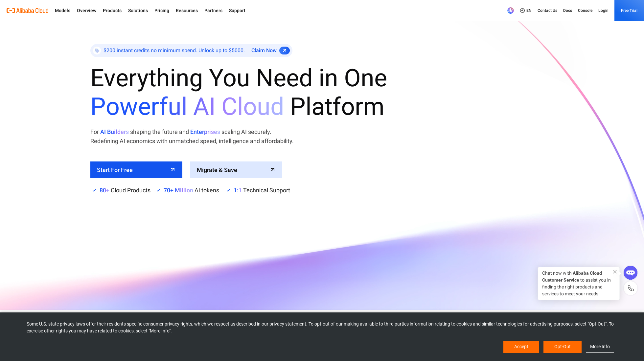Open the chat bubble support icon
This screenshot has width=644, height=361.
630,273
